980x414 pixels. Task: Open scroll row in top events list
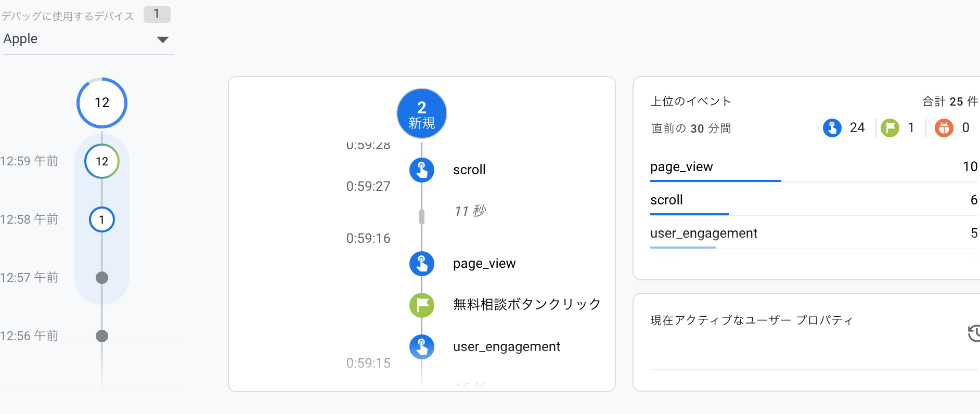(666, 200)
